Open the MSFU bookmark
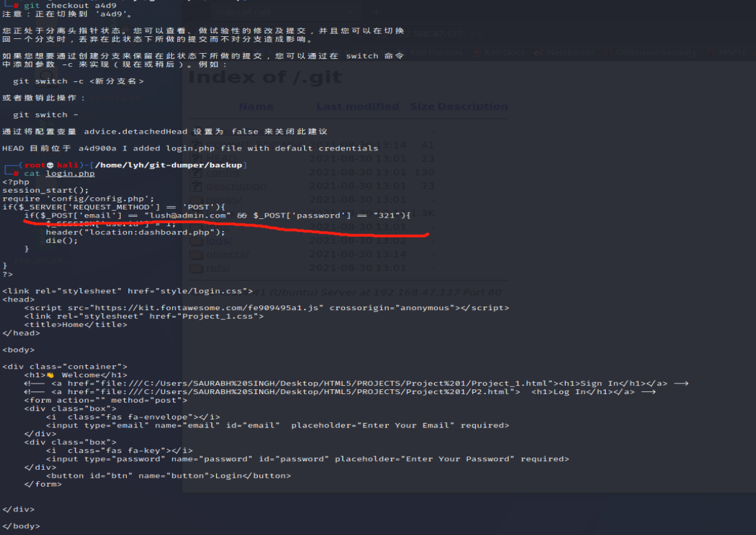756x535 pixels. pos(727,52)
